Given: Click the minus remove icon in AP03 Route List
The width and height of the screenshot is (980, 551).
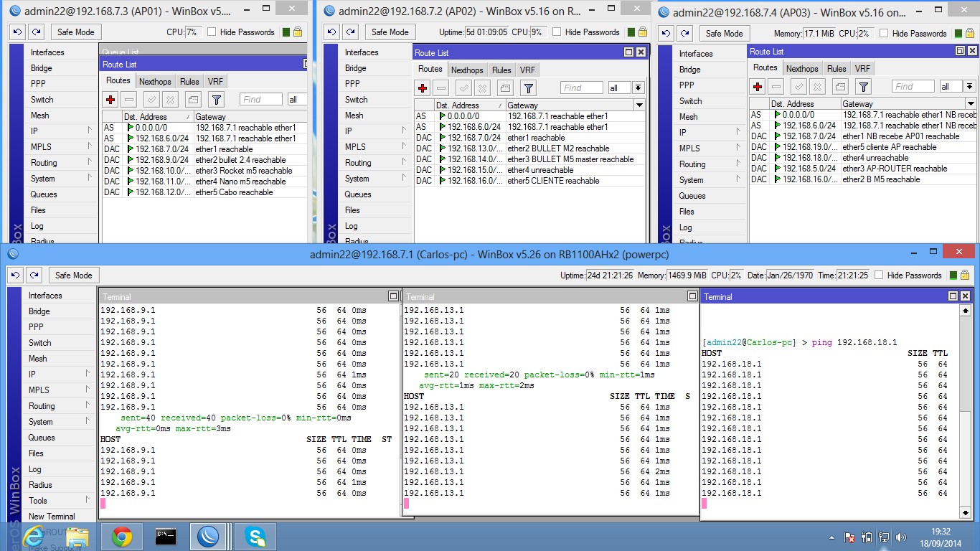Looking at the screenshot, I should (776, 87).
